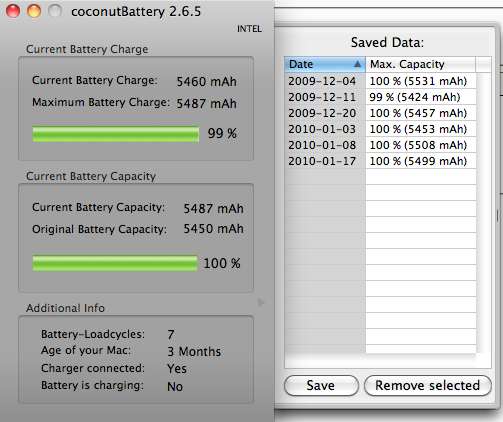The width and height of the screenshot is (503, 422).
Task: Click the Battery-Loadcycles value 7
Action: tap(171, 334)
